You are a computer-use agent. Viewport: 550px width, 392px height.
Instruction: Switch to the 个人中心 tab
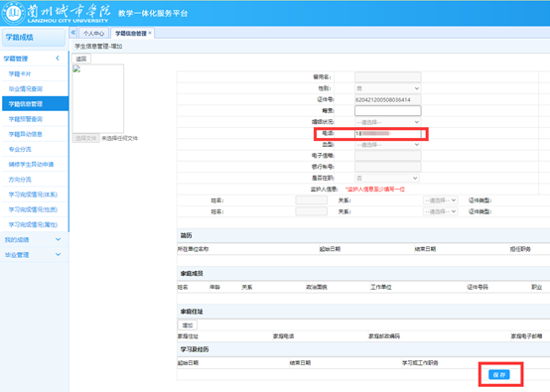click(93, 33)
